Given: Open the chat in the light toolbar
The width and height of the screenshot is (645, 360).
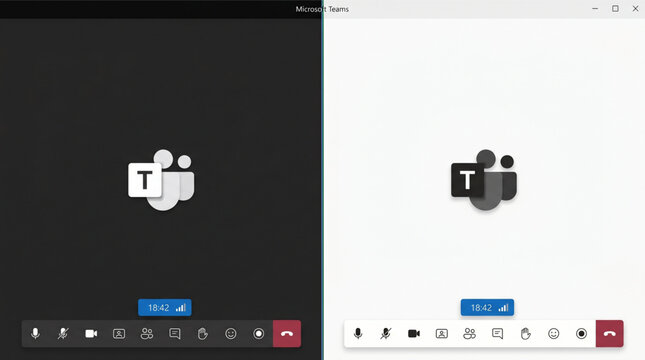Looking at the screenshot, I should coord(497,334).
